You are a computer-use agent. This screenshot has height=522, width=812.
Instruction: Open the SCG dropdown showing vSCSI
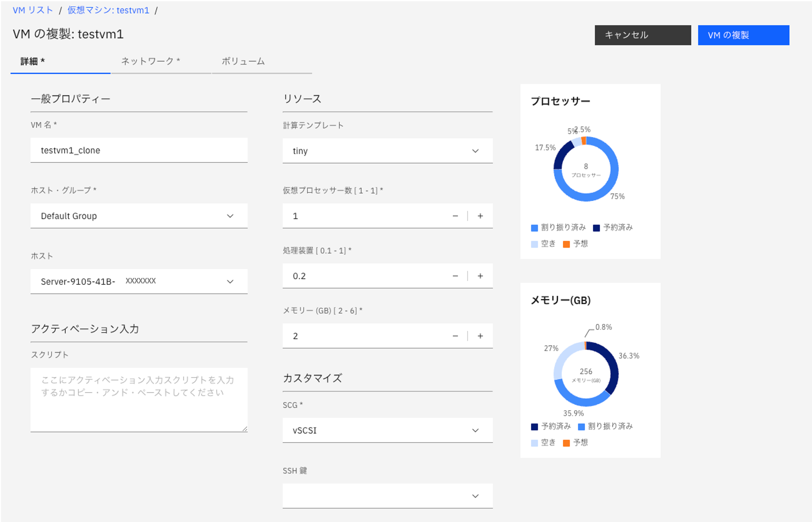coord(388,430)
